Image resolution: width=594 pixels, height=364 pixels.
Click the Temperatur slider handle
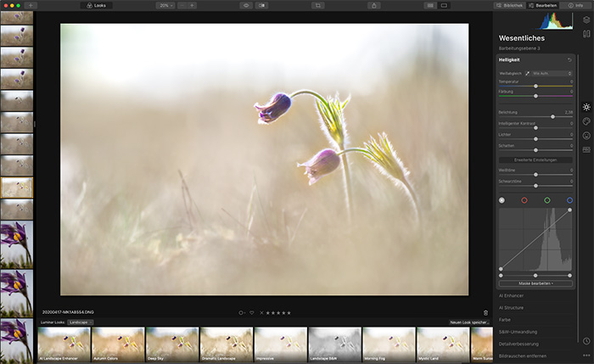(x=535, y=87)
